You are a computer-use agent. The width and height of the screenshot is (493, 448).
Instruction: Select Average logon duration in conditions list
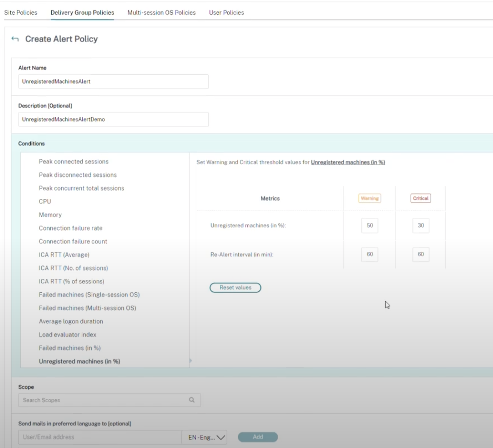71,321
